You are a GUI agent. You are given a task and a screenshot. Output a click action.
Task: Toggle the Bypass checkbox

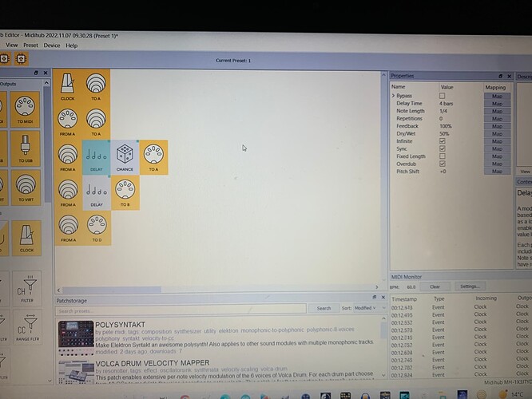coord(442,96)
